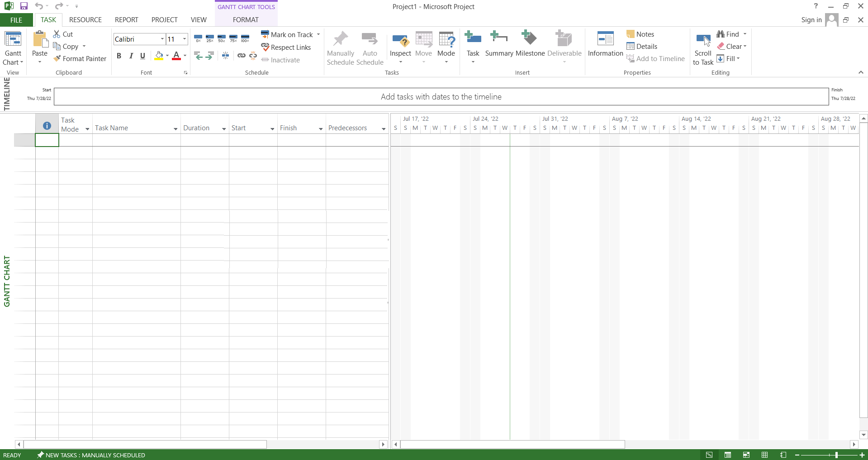
Task: Open Duration column filter dropdown
Action: coord(224,129)
